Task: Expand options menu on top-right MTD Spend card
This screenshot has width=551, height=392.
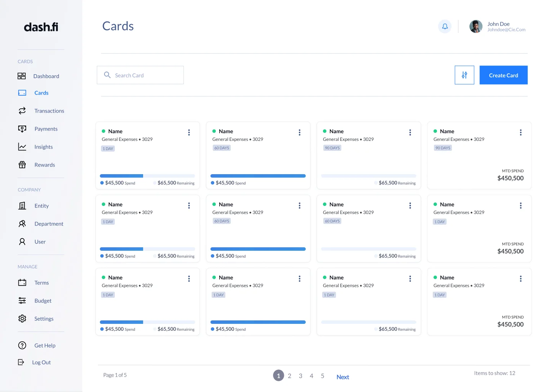Action: point(520,132)
